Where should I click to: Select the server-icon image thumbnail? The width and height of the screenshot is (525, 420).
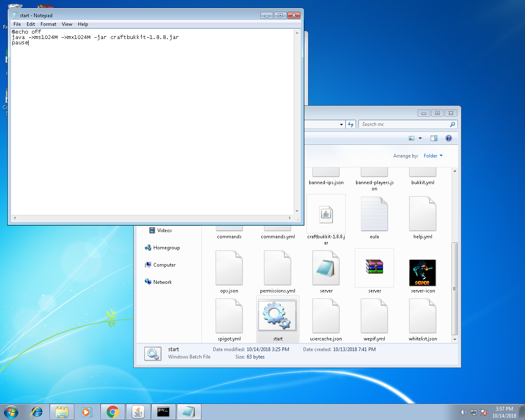pos(422,272)
